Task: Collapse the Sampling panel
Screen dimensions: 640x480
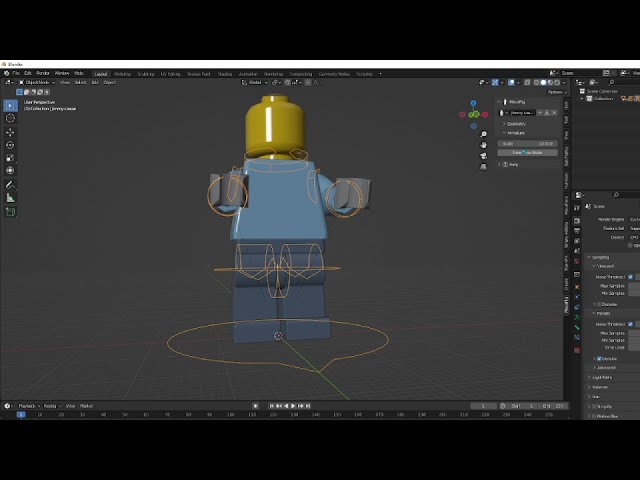Action: (x=598, y=257)
